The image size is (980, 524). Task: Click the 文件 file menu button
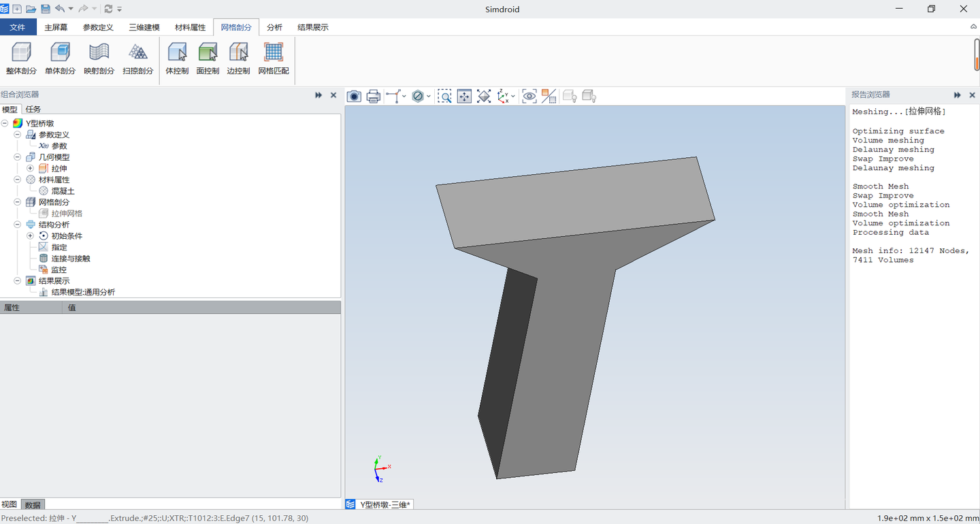click(x=18, y=27)
